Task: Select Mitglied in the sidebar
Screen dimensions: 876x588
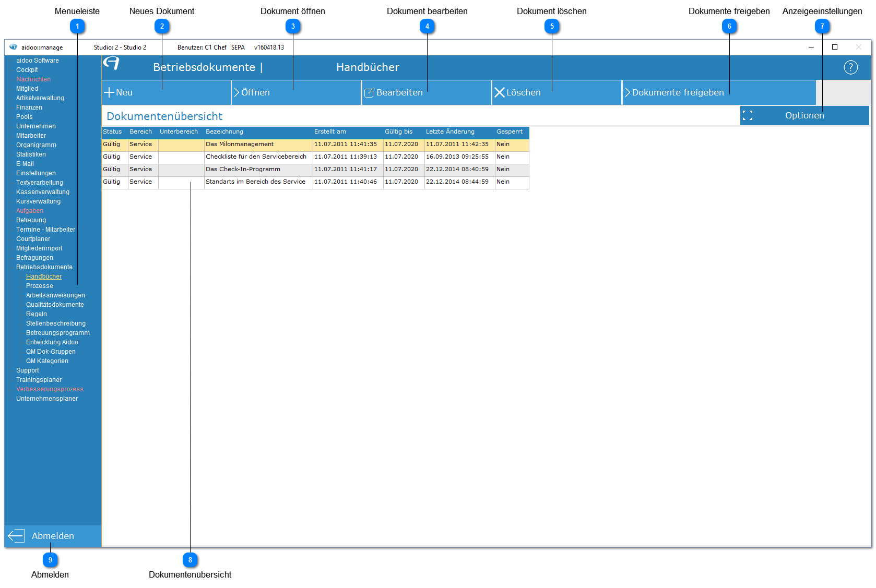Action: click(27, 89)
